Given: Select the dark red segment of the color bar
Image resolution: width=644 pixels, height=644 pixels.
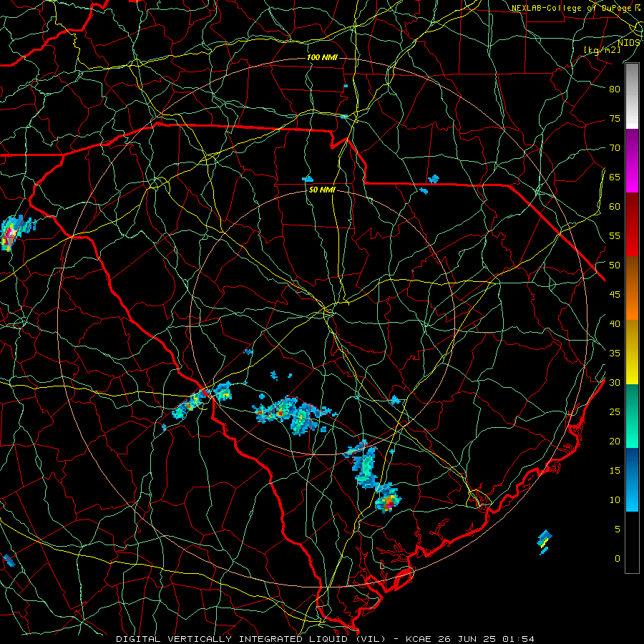Looking at the screenshot, I should click(632, 225).
